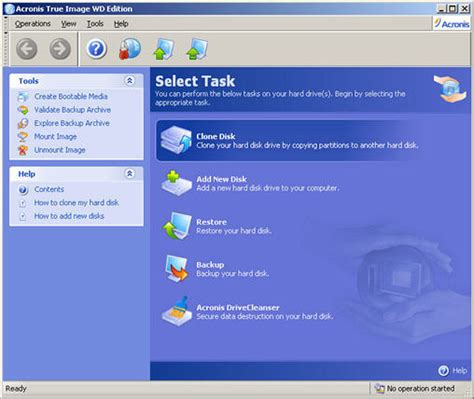Viewport: 474px width, 399px height.
Task: Click 'No operation started' status text
Action: [x=420, y=389]
